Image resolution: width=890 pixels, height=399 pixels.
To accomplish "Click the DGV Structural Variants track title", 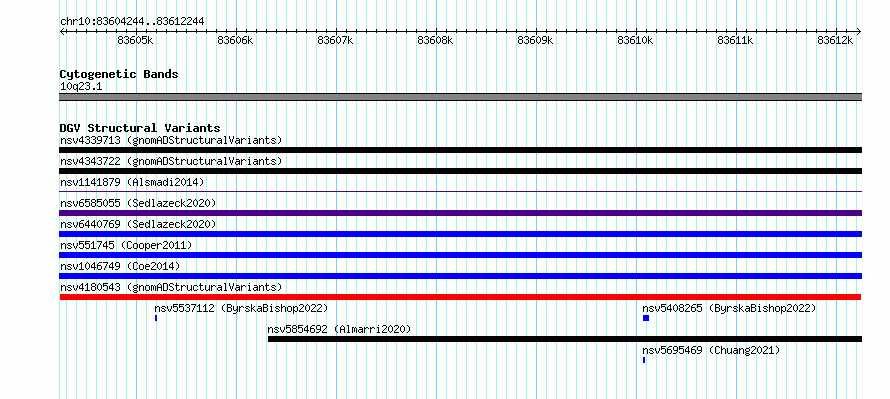I will coord(140,128).
